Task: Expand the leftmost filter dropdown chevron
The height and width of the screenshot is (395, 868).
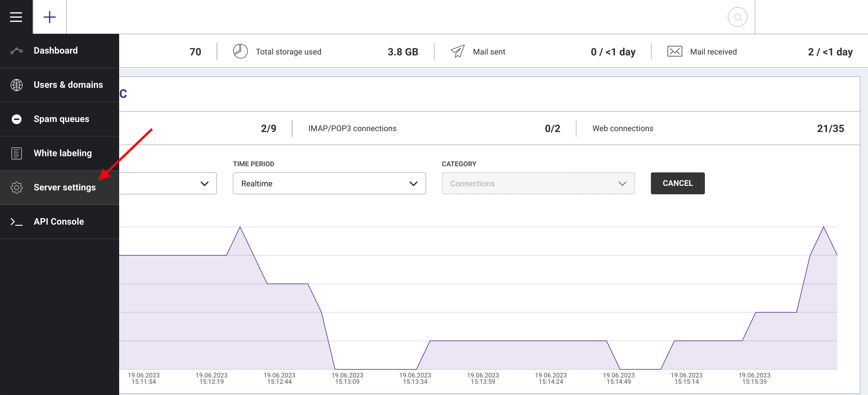Action: [204, 184]
